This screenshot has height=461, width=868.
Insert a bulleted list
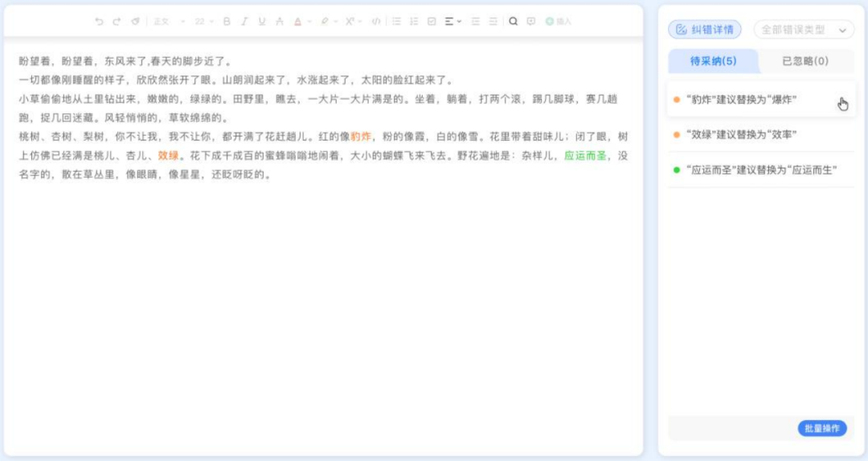coord(396,22)
